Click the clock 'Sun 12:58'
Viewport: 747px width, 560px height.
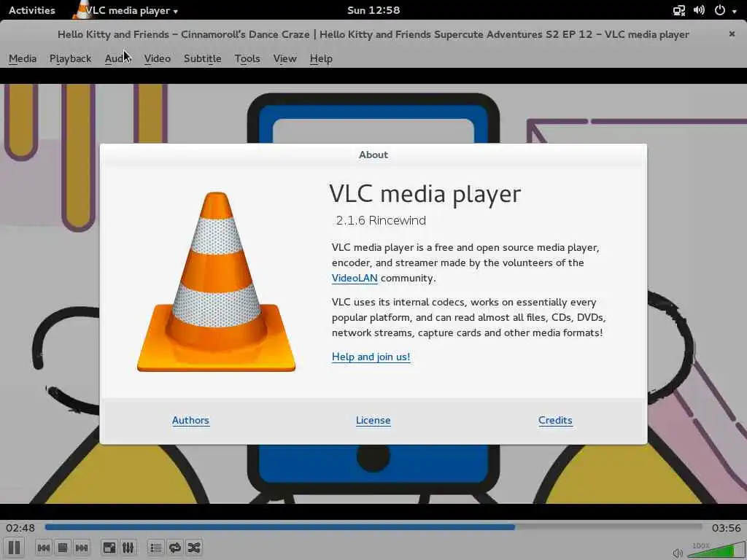(x=373, y=10)
